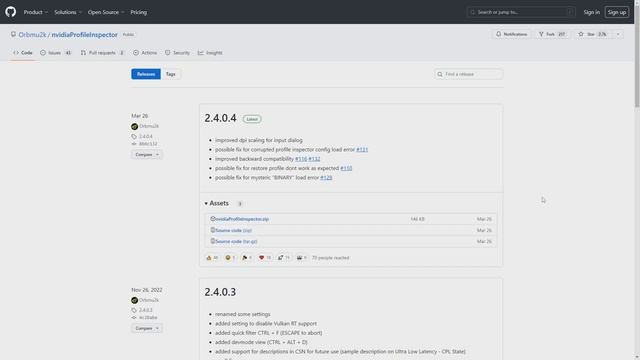The height and width of the screenshot is (360, 640).
Task: Open the commit hash under 2.4.0.3
Action: click(x=148, y=318)
